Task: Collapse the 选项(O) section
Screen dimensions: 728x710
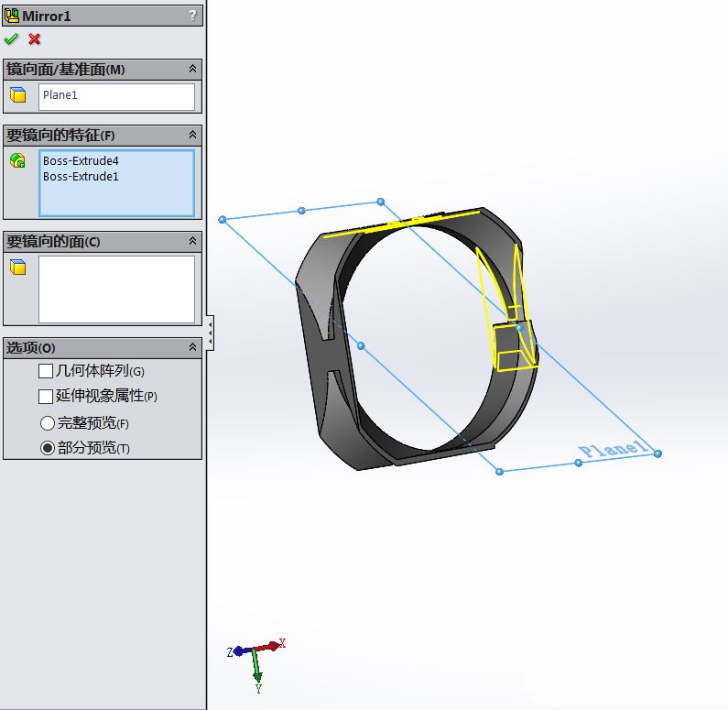Action: coord(192,347)
